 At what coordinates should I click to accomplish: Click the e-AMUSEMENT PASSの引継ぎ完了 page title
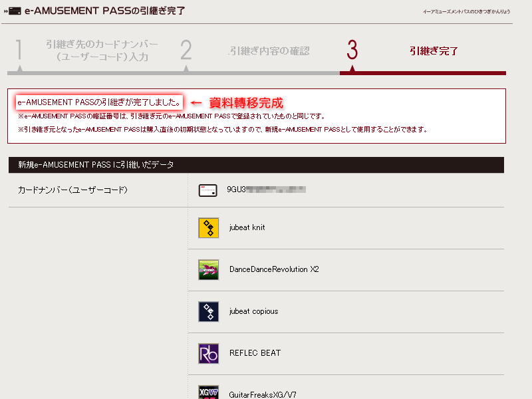tap(105, 11)
